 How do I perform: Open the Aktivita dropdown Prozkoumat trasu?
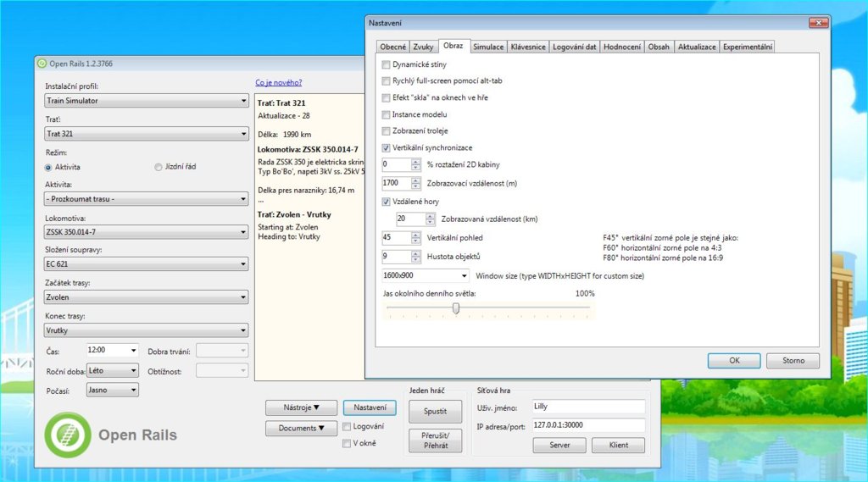click(146, 199)
